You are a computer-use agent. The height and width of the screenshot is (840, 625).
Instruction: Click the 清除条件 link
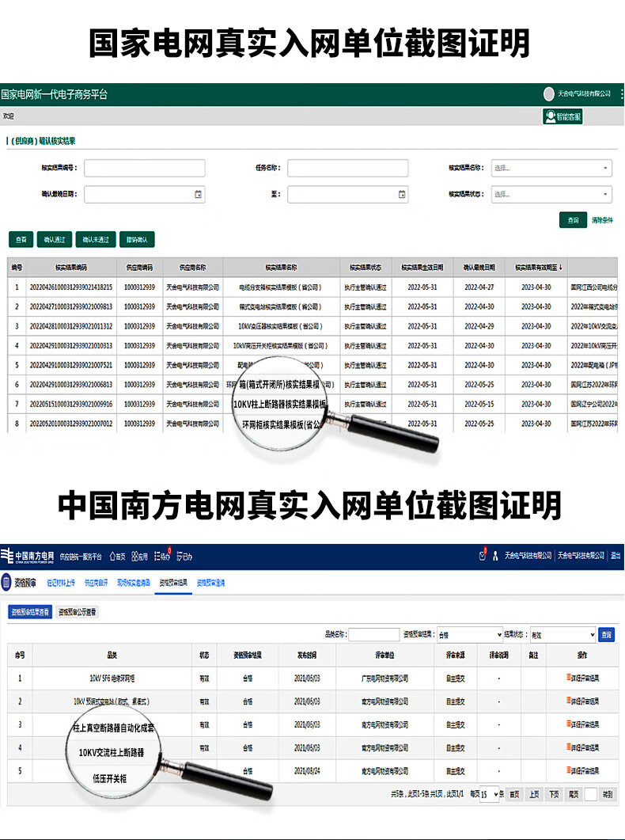click(602, 220)
